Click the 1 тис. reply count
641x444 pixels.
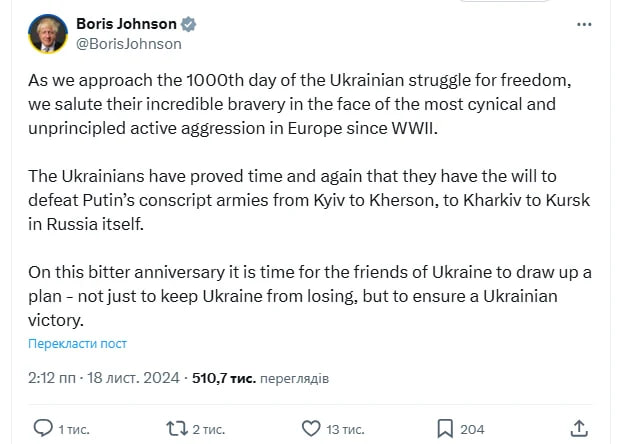(74, 429)
